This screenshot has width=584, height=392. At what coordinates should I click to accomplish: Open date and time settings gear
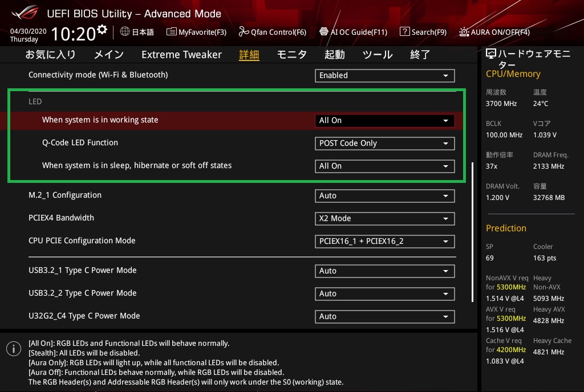(102, 29)
